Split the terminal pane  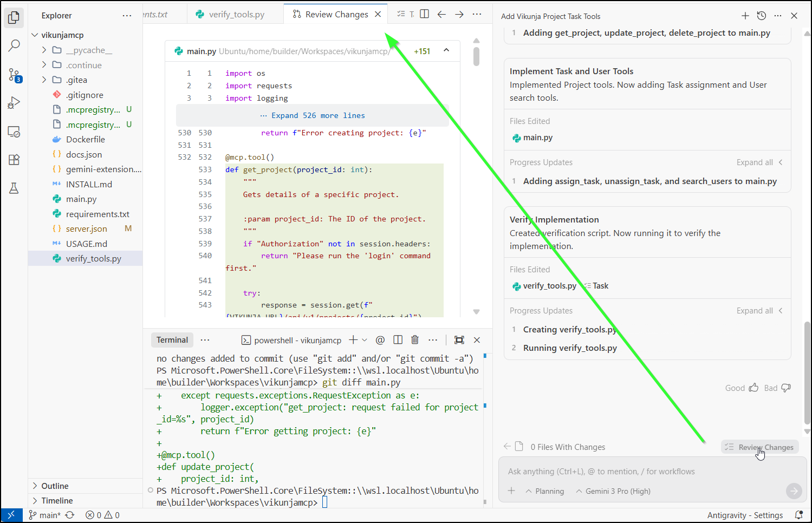(x=398, y=340)
